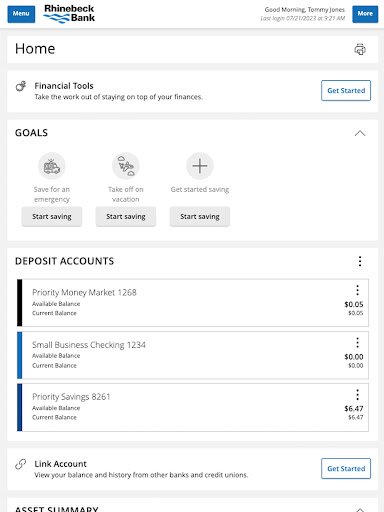384x512 pixels.
Task: Open Priority Savings 8261 options menu
Action: click(x=357, y=395)
